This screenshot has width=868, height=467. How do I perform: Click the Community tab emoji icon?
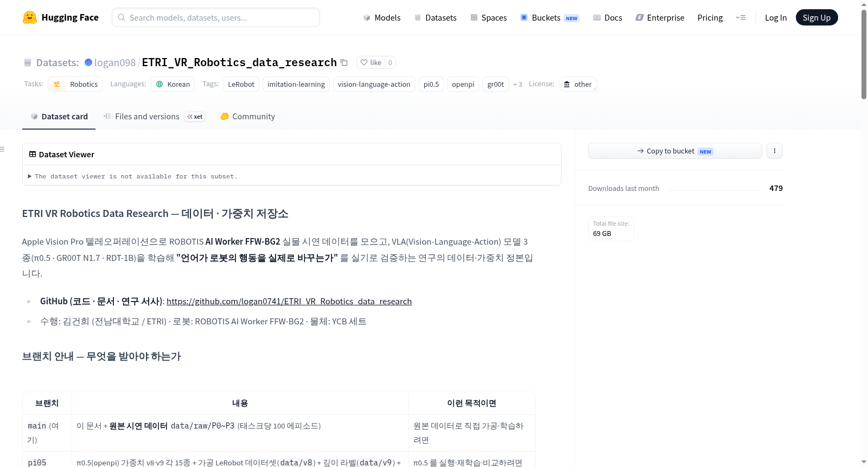[x=225, y=116]
